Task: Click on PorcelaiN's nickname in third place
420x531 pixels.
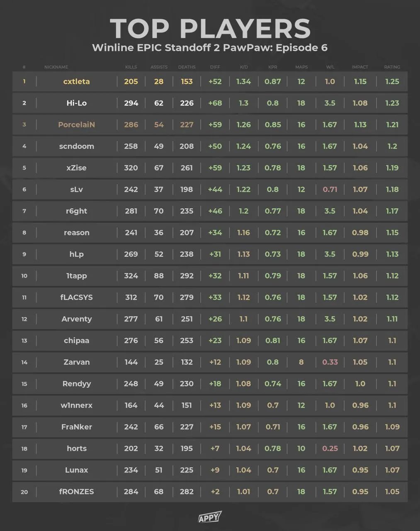Action: coord(76,125)
